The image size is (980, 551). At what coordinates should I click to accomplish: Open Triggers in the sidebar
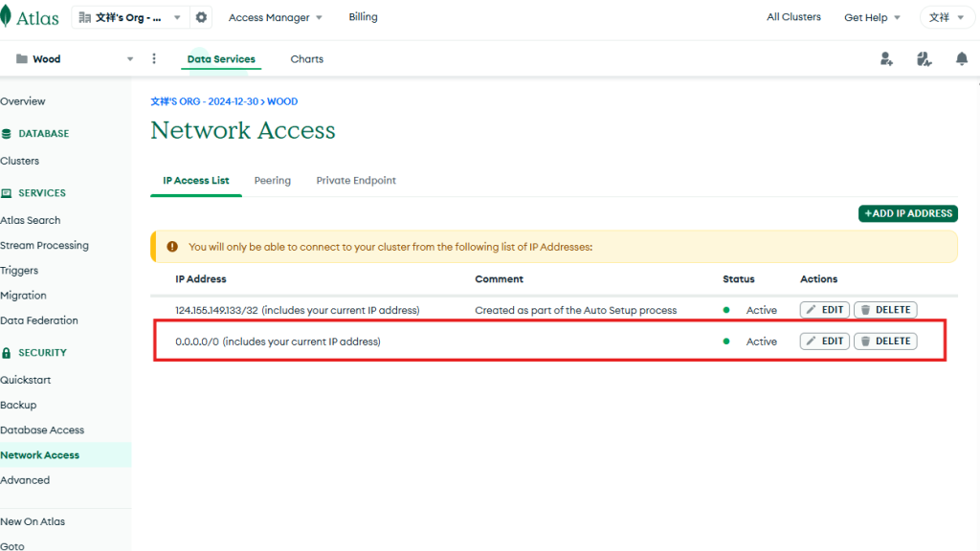coord(19,270)
